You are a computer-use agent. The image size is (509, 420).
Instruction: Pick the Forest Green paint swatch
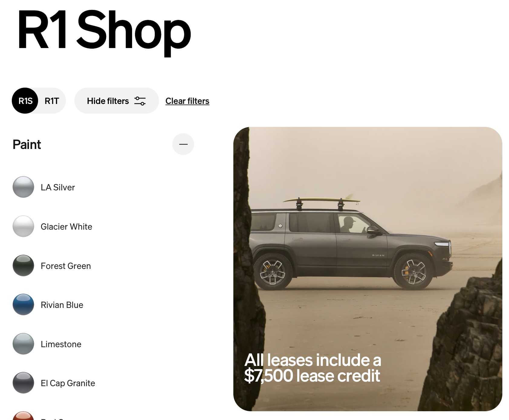click(x=23, y=266)
